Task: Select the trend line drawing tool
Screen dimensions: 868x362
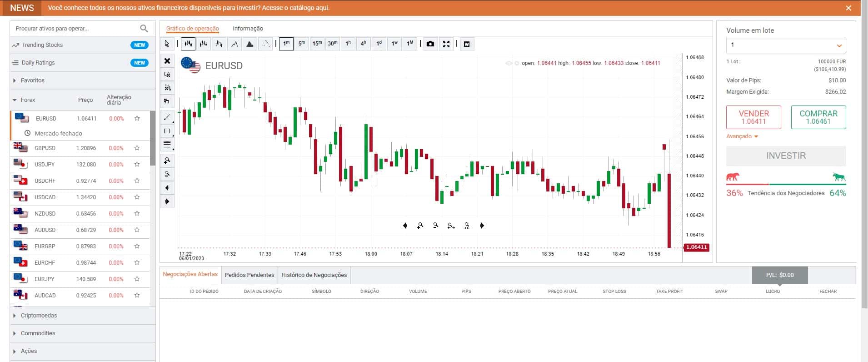Action: click(167, 117)
